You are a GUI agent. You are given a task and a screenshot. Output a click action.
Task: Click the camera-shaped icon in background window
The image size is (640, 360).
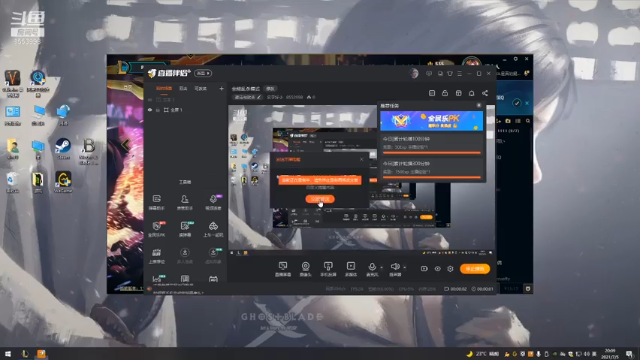[508, 121]
